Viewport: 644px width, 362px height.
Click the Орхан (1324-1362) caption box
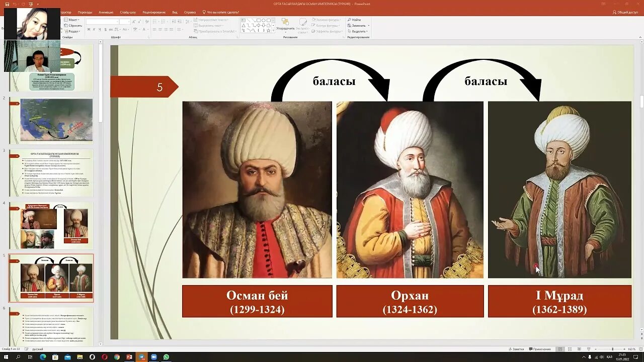(410, 301)
